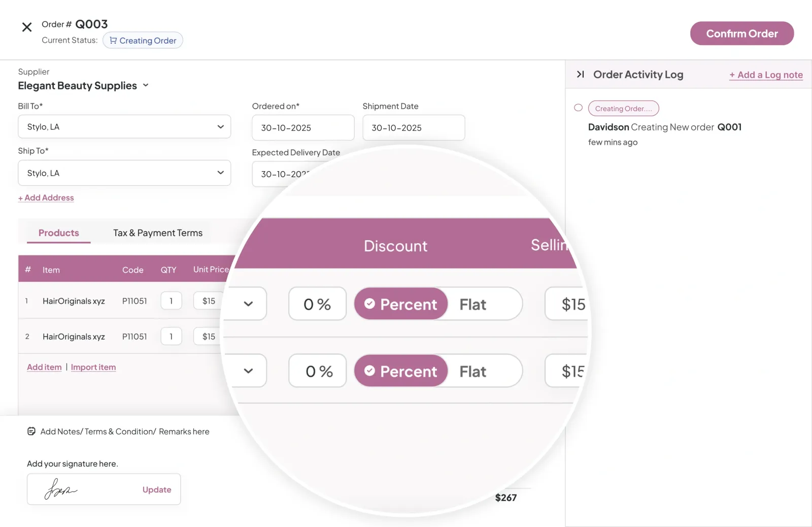This screenshot has width=812, height=527.
Task: Click the Ordered on date field
Action: coord(303,128)
